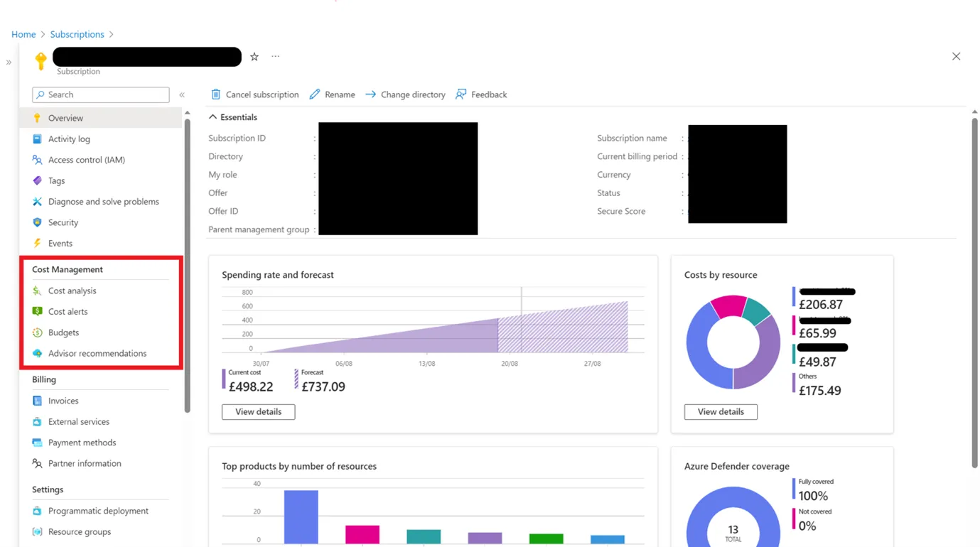Click the main page vertical scrollbar
Image resolution: width=980 pixels, height=547 pixels.
point(975,292)
